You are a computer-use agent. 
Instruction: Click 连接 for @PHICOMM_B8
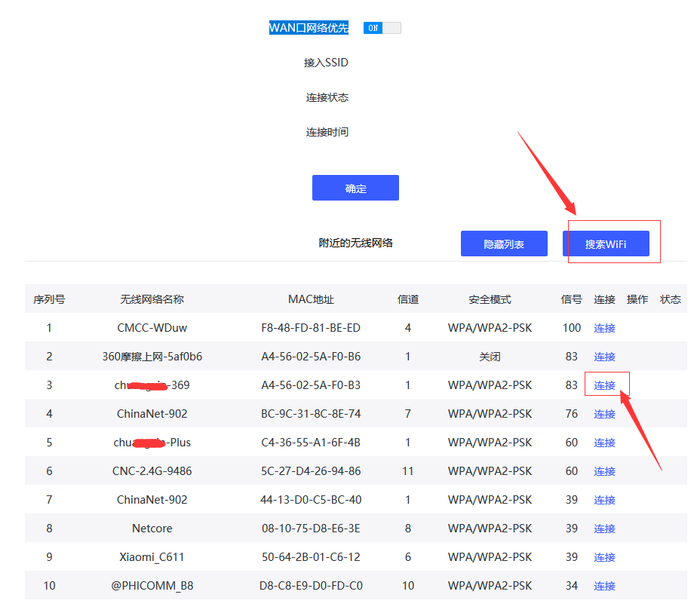point(604,586)
